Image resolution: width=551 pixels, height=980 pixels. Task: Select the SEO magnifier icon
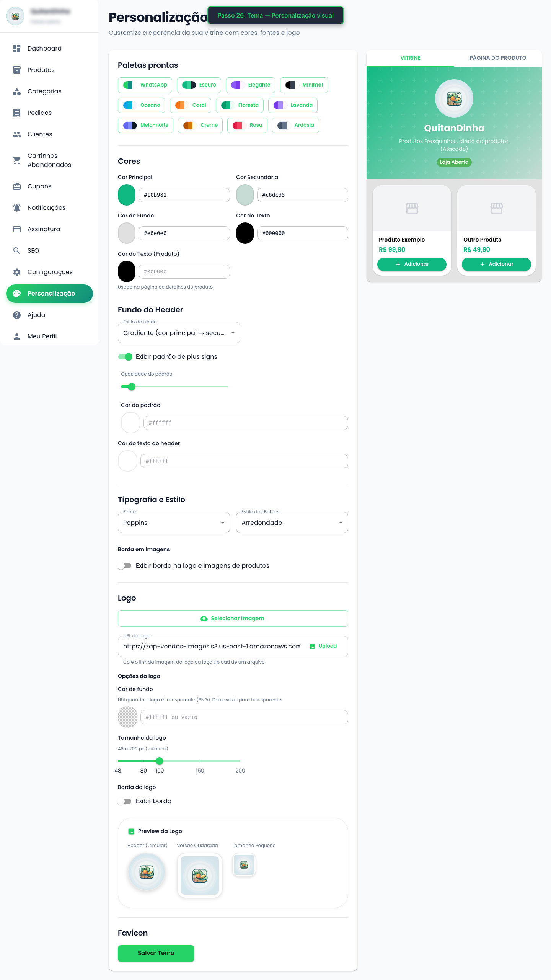point(17,250)
